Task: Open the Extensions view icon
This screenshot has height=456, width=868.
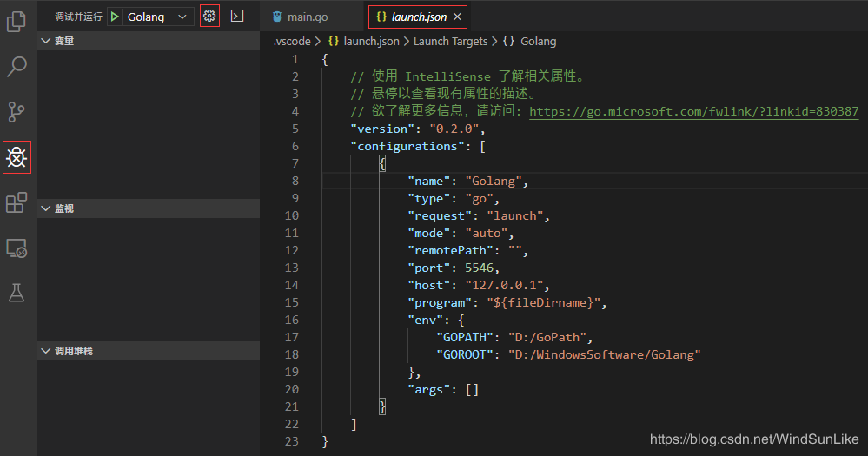Action: click(x=17, y=202)
